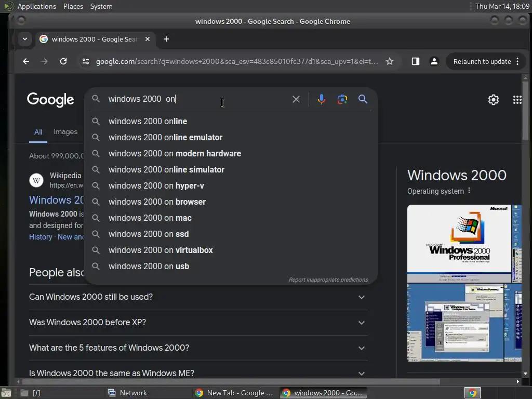
Task: Select the All search tab
Action: coord(38,132)
